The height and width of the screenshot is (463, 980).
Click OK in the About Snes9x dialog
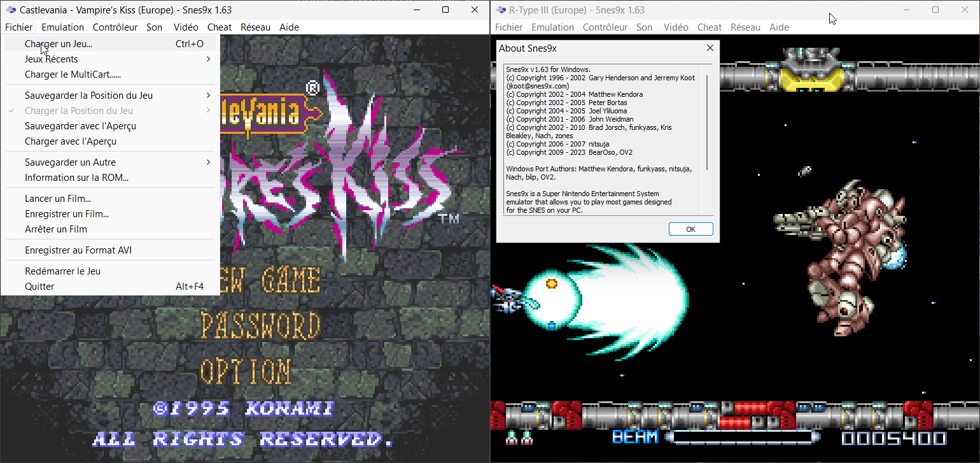click(690, 229)
